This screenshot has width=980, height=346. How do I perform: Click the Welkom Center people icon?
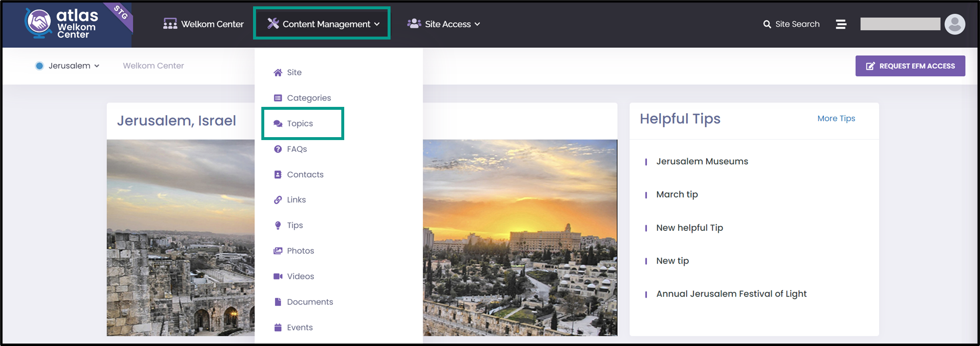(x=170, y=24)
